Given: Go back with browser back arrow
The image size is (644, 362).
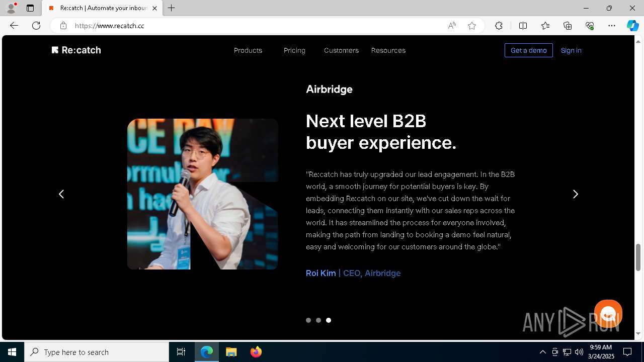Looking at the screenshot, I should coord(14,26).
